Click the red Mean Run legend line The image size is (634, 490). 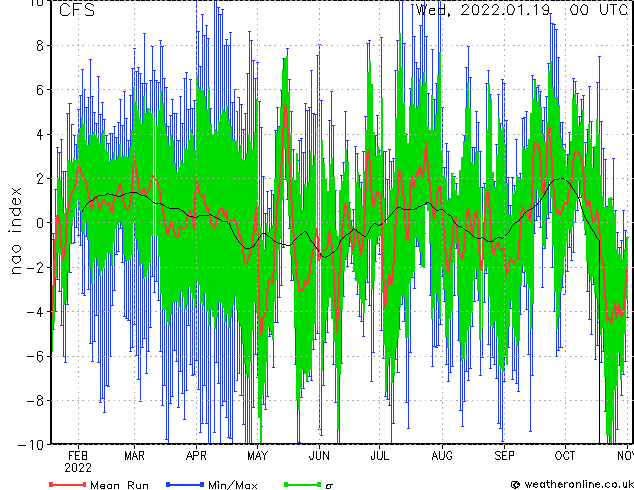(x=68, y=484)
